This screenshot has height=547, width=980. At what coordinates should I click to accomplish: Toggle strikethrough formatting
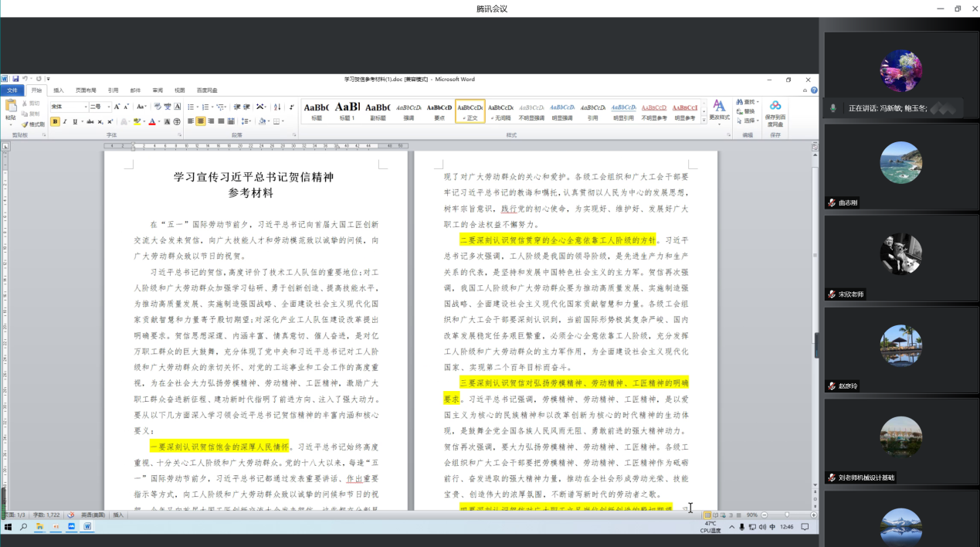(90, 121)
